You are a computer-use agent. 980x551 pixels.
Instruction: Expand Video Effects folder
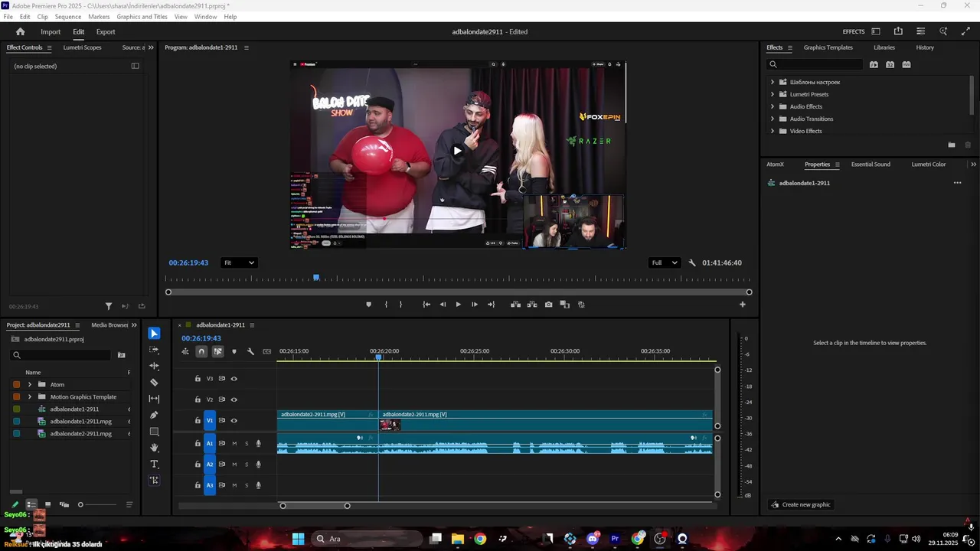click(772, 131)
